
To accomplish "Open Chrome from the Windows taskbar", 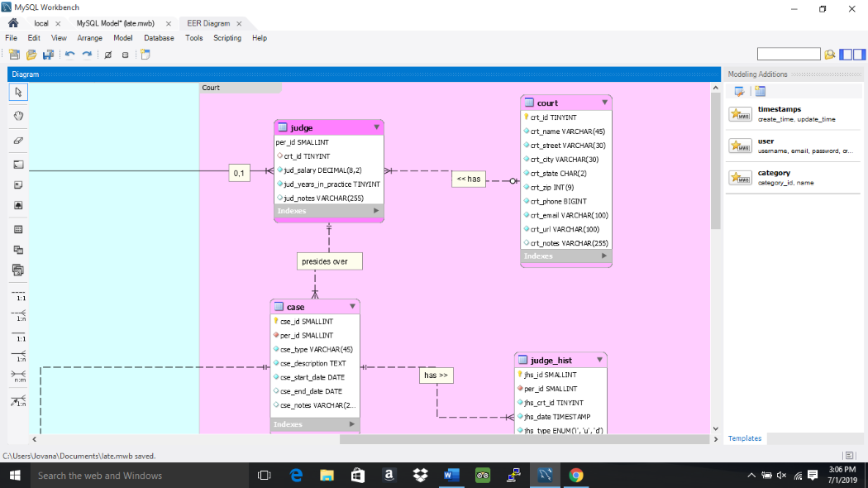I will tap(576, 476).
